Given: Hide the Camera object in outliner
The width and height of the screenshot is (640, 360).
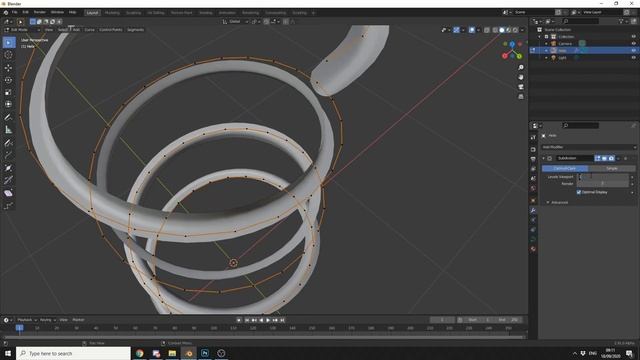Looking at the screenshot, I should pyautogui.click(x=633, y=43).
